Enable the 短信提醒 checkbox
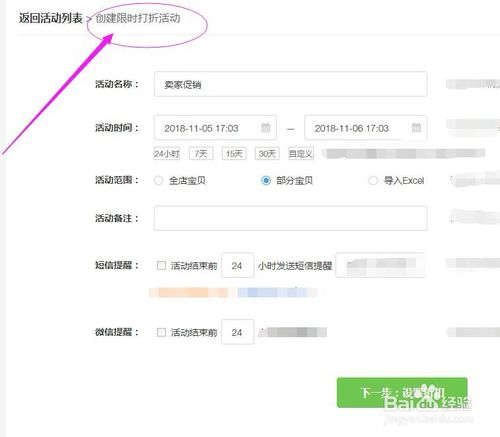The height and width of the screenshot is (437, 500). [x=161, y=266]
